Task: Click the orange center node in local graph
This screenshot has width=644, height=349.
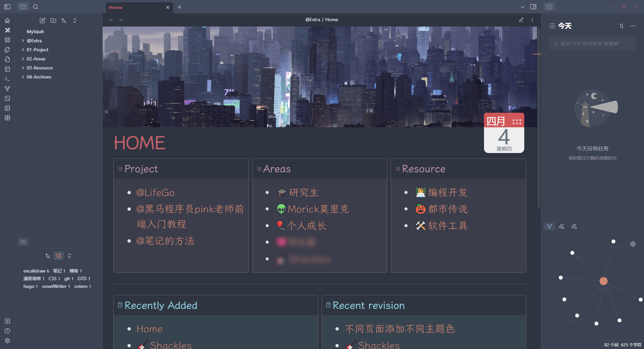Action: pyautogui.click(x=603, y=281)
